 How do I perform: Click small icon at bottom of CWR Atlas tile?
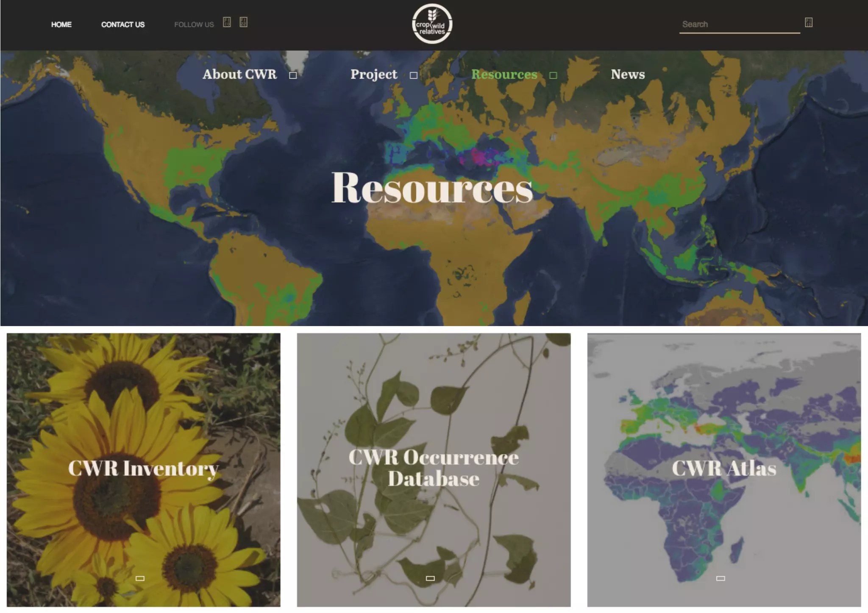(x=721, y=578)
